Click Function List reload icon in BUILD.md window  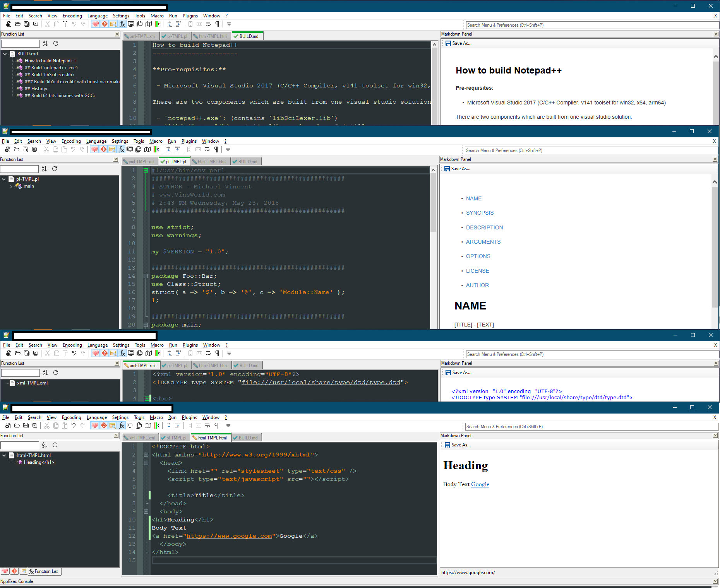(x=56, y=43)
